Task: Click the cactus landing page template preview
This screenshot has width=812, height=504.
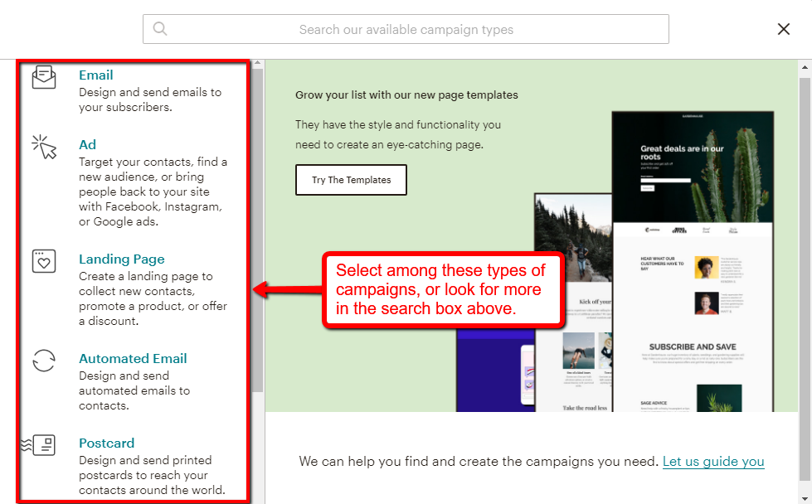Action: pyautogui.click(x=693, y=261)
